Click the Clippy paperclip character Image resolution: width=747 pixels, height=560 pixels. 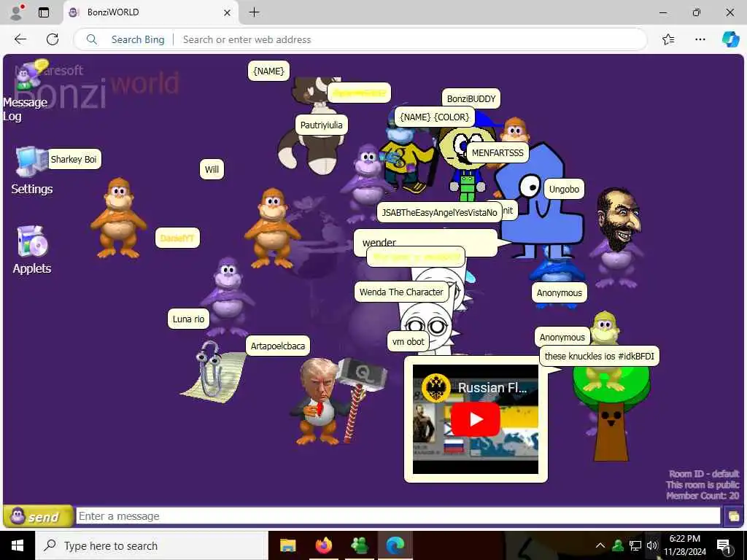[x=214, y=371]
